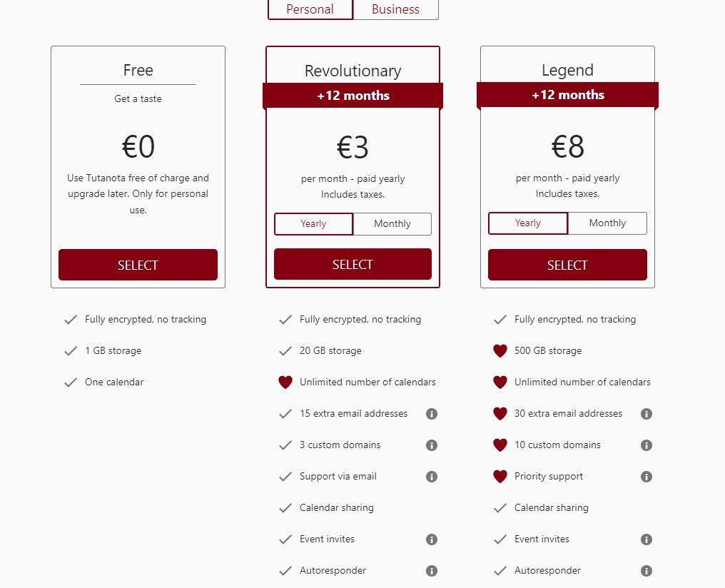725x588 pixels.
Task: Open the Personal pricing tab
Action: coord(310,9)
